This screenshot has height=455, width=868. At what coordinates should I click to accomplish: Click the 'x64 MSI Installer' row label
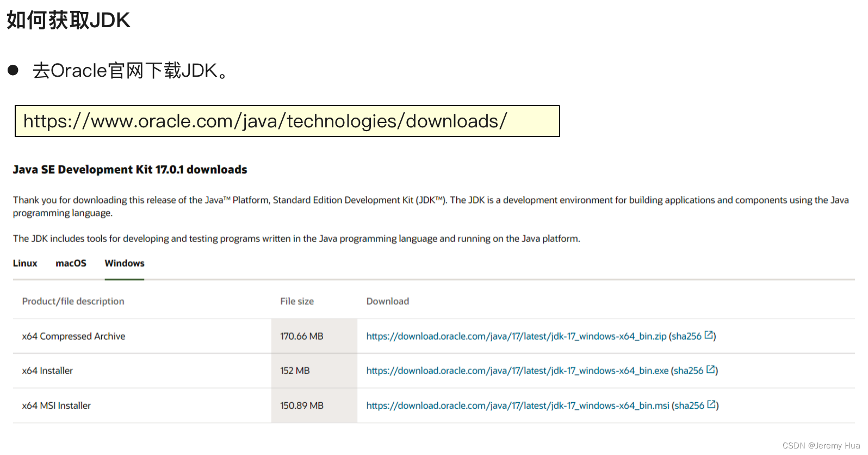pos(56,405)
